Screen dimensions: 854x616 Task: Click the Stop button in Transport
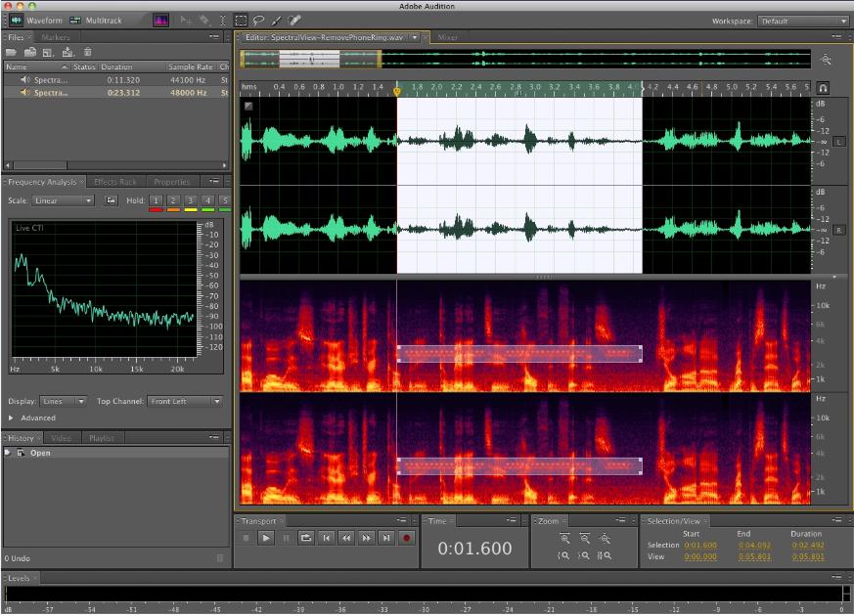(x=247, y=538)
